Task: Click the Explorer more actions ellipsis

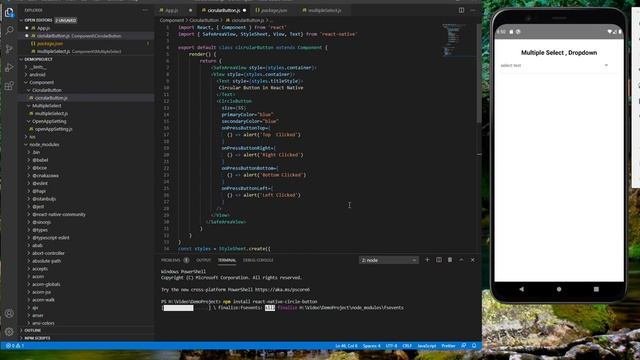Action: coord(145,10)
